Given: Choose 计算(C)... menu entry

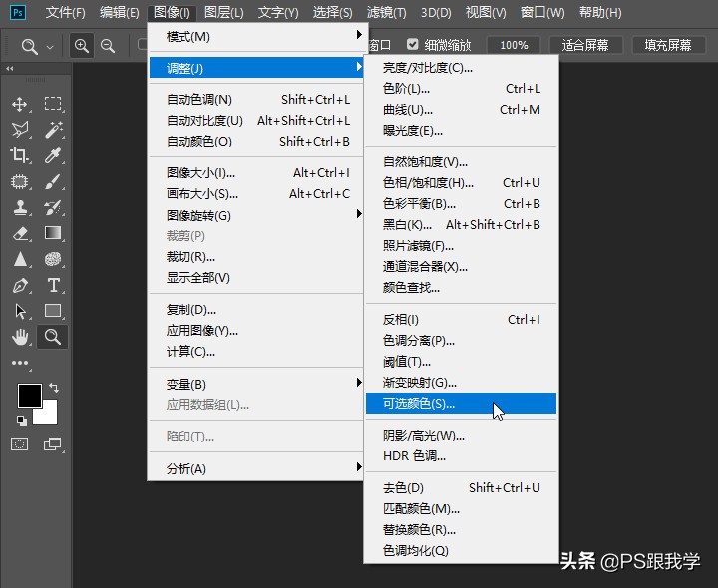Looking at the screenshot, I should click(258, 352).
